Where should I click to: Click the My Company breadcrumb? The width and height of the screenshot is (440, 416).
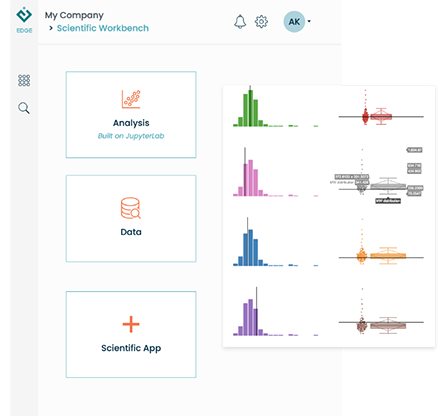pos(74,15)
